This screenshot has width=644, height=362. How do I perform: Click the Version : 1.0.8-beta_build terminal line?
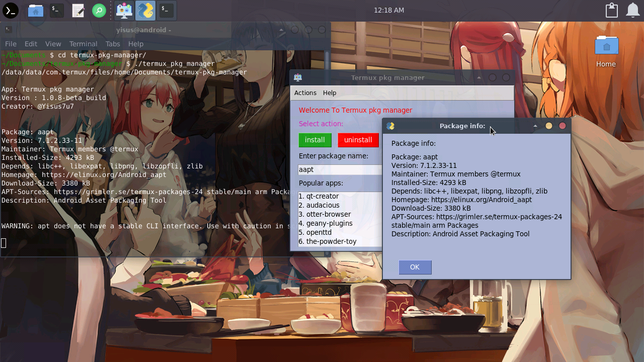[x=54, y=98]
